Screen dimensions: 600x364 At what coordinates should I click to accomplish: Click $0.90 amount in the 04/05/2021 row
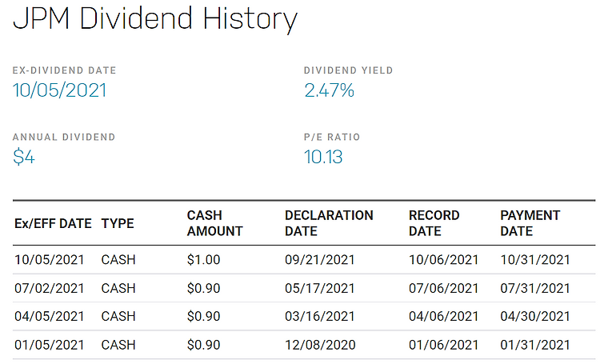(x=203, y=317)
